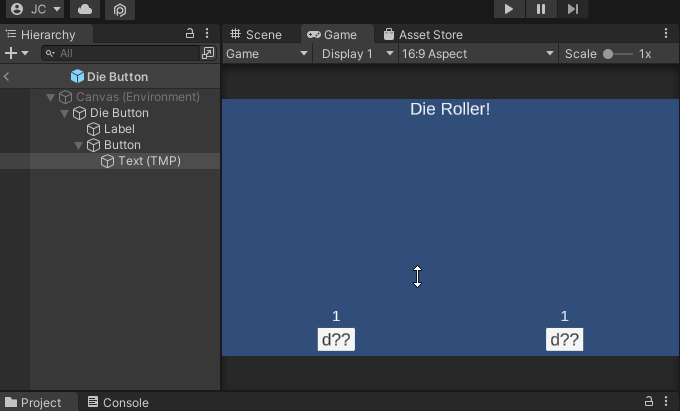Open the 16:9 Aspect dropdown
The height and width of the screenshot is (411, 680).
point(478,54)
